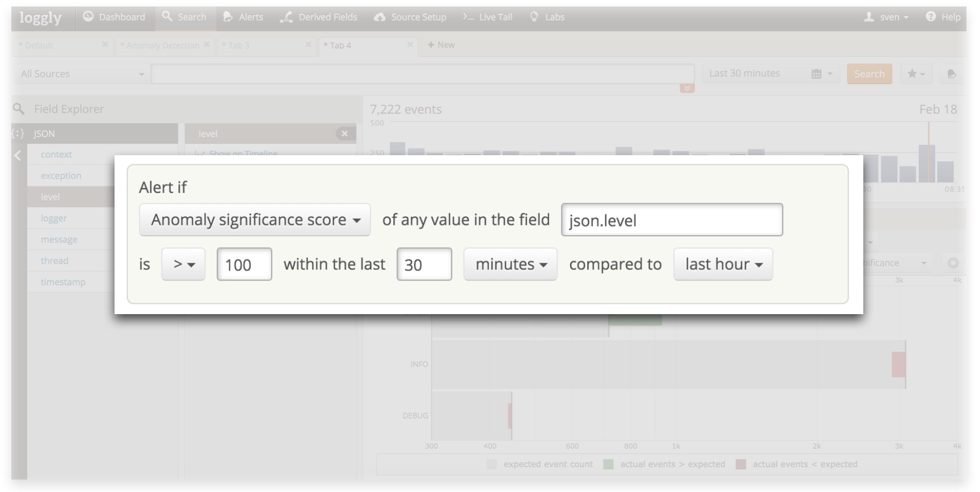The width and height of the screenshot is (980, 492).
Task: Click the calendar icon in time range
Action: tap(816, 74)
